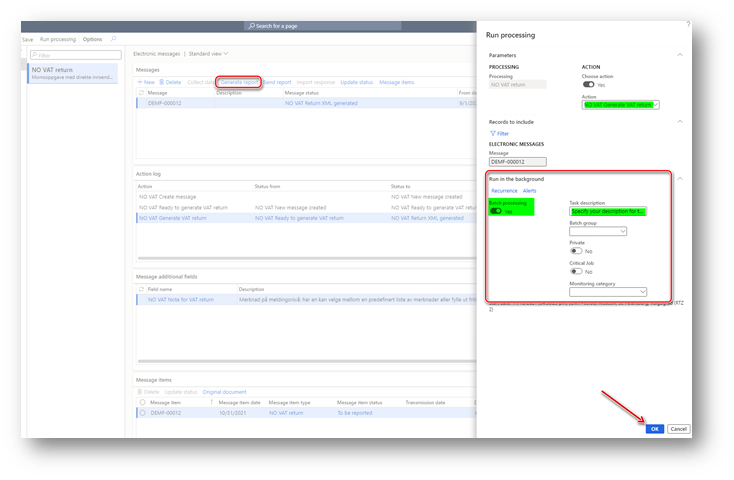
Task: Select the NO VAT Create message action row
Action: point(307,197)
